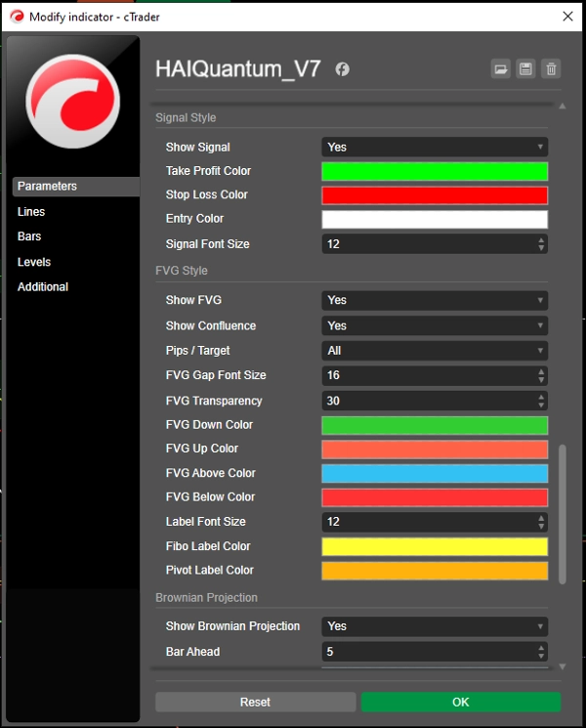The height and width of the screenshot is (728, 586).
Task: Switch to the Parameters tab
Action: [x=75, y=187]
